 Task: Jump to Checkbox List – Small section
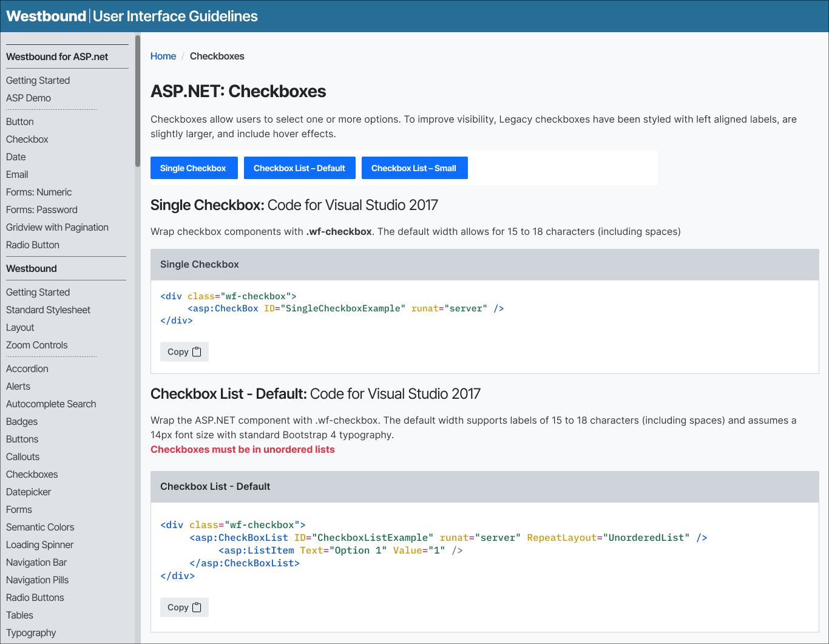pyautogui.click(x=414, y=168)
